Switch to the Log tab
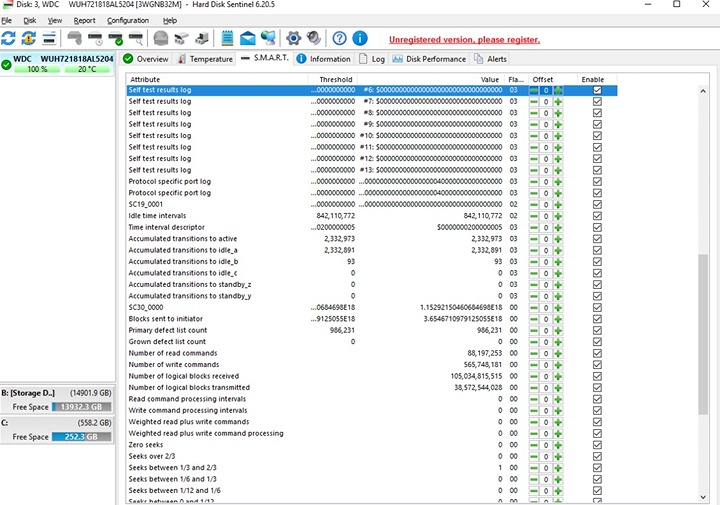 coord(372,59)
